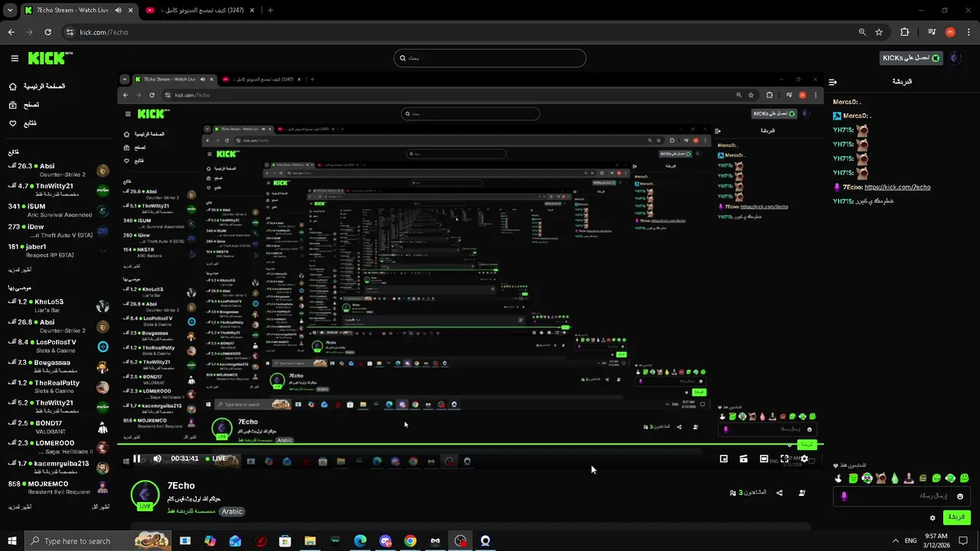The height and width of the screenshot is (551, 980).
Task: Switch to the YouTube browser tab
Action: pos(199,11)
